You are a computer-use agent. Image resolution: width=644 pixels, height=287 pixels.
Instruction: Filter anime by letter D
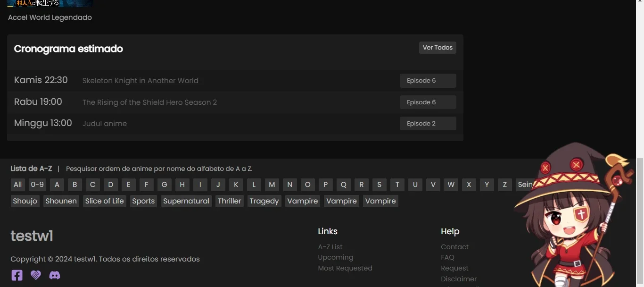coord(110,185)
